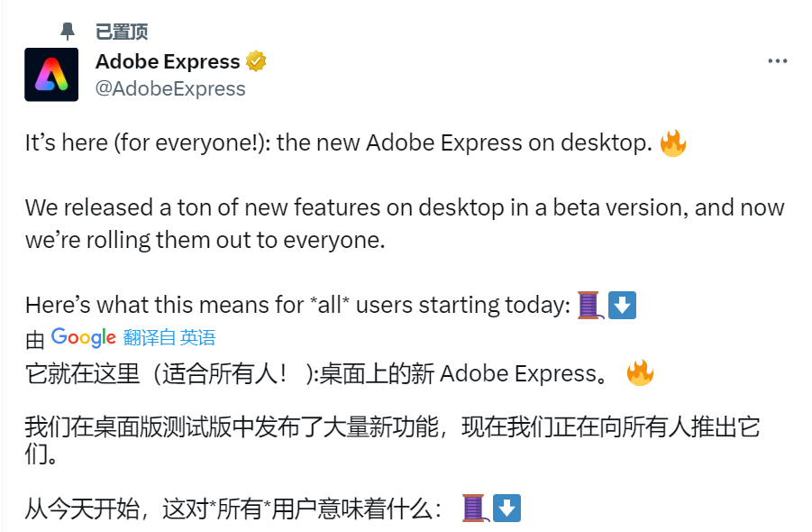Open the tweet options via the ellipsis button
812x532 pixels.
pos(777,60)
